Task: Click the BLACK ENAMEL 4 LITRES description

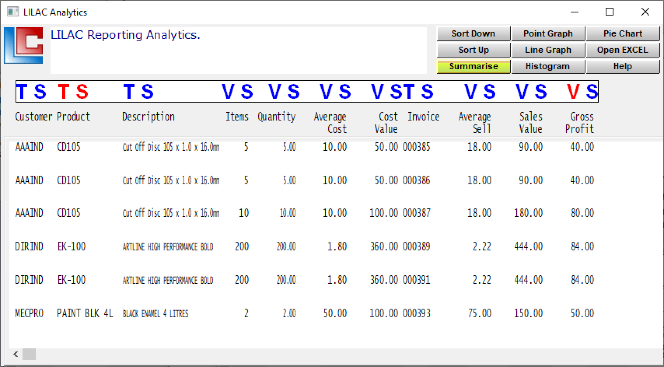Action: click(155, 314)
